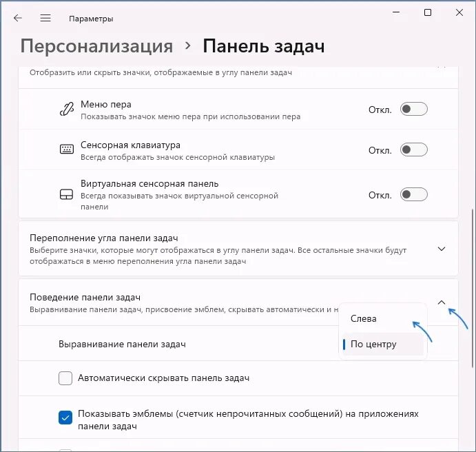Click the Меню пера label
Image resolution: width=476 pixels, height=452 pixels.
pyautogui.click(x=106, y=104)
